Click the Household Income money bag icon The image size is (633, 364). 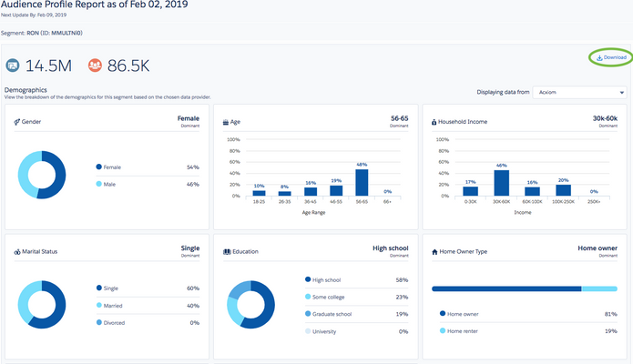click(434, 122)
